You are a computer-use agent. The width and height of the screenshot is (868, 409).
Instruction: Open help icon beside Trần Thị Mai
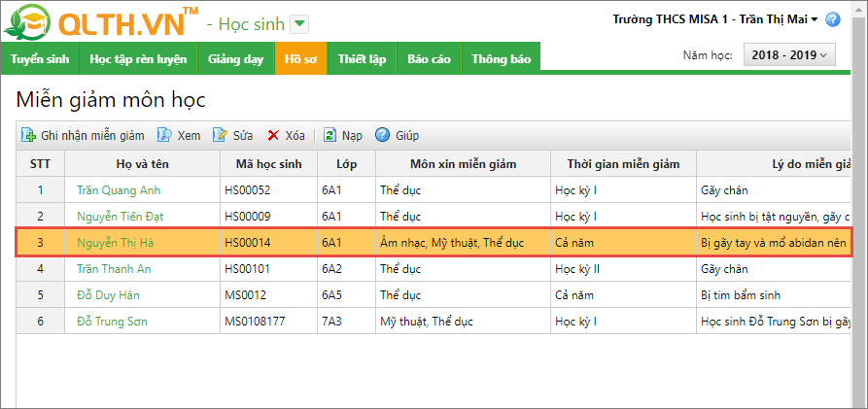pyautogui.click(x=833, y=20)
